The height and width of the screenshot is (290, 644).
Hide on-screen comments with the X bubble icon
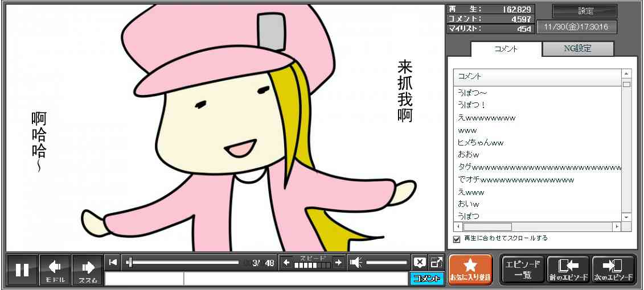420,262
